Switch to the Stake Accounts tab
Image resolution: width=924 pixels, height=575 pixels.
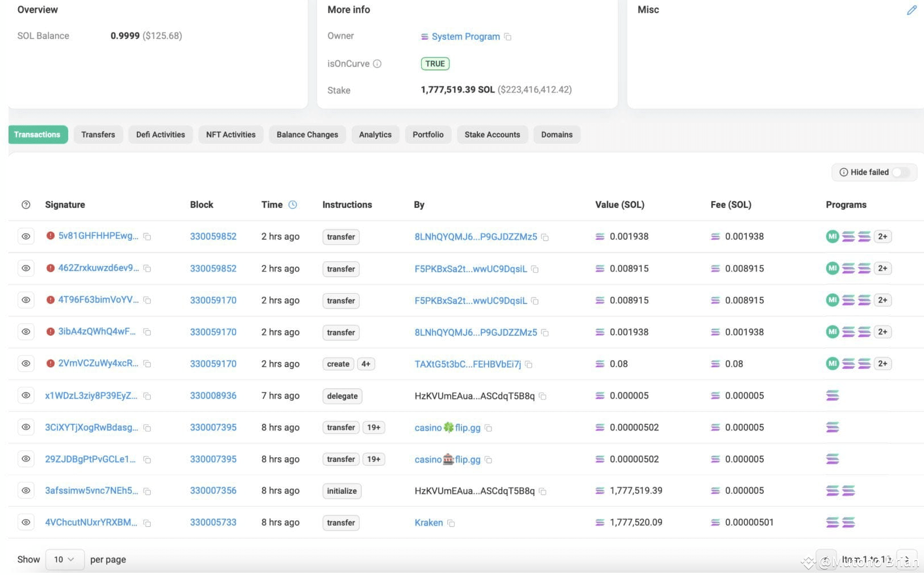[492, 135]
